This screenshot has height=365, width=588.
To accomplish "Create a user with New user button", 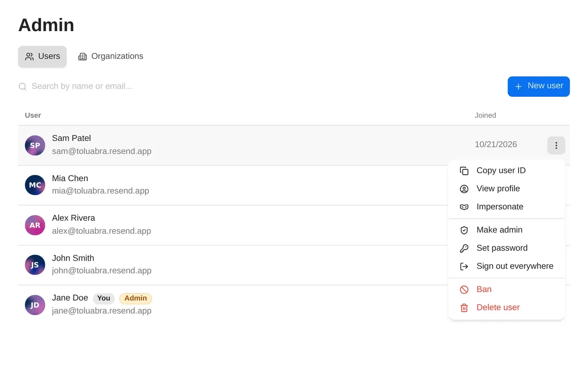I will 538,86.
